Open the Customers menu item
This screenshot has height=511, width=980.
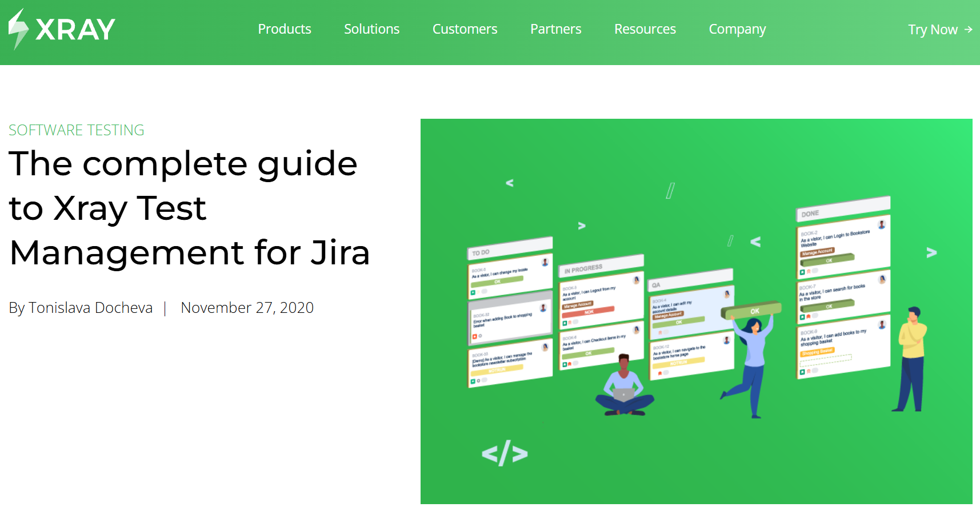click(465, 29)
